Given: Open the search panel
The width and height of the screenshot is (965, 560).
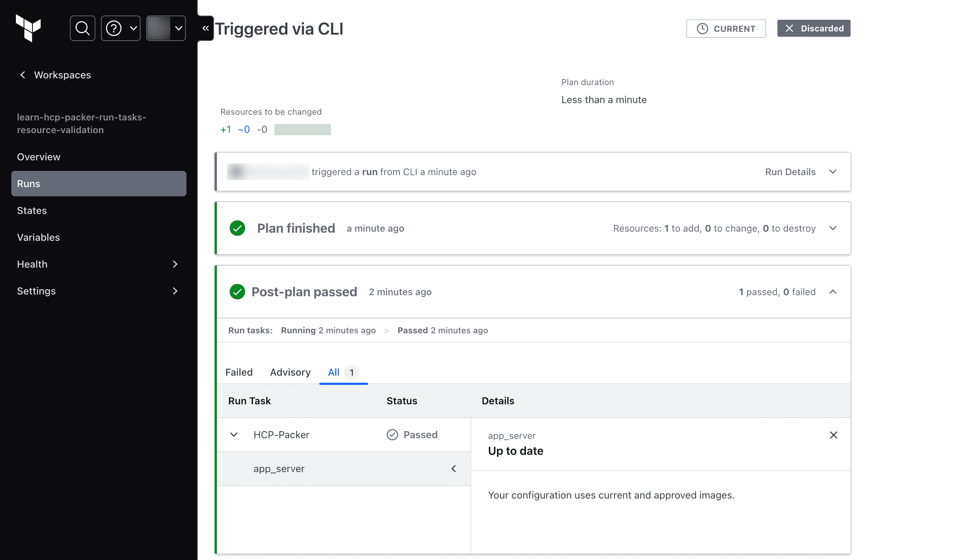Looking at the screenshot, I should click(83, 28).
